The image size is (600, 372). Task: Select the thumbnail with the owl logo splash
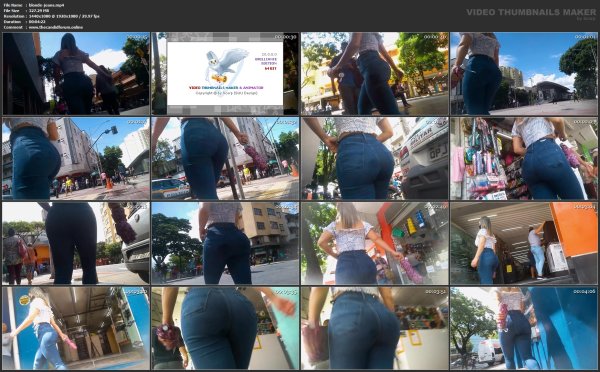tap(225, 73)
